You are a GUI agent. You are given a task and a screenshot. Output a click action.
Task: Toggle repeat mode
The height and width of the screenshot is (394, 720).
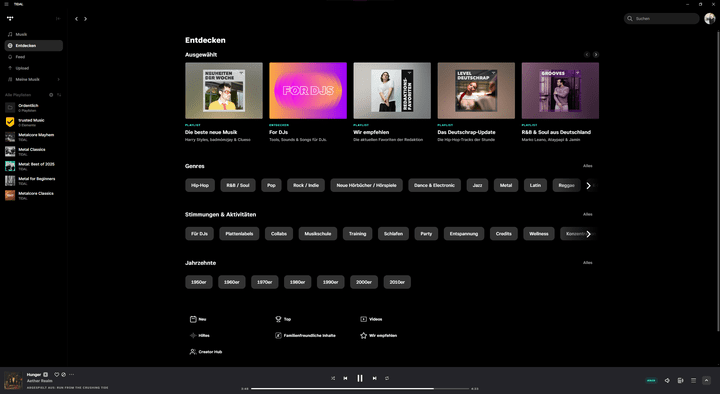[x=387, y=378]
